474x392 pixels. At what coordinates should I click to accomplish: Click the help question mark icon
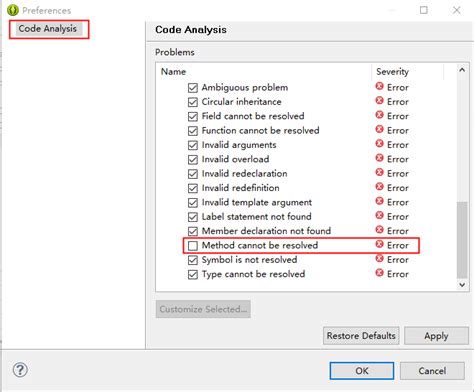(x=20, y=370)
